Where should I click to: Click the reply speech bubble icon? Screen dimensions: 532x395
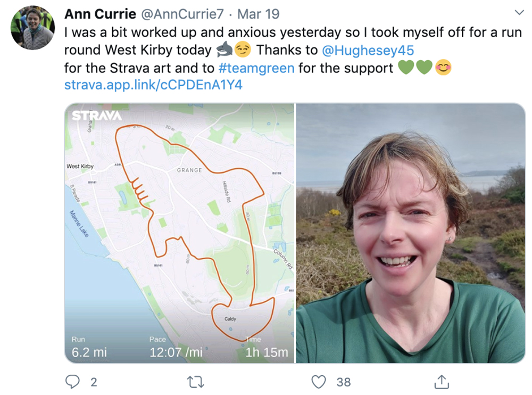click(73, 381)
